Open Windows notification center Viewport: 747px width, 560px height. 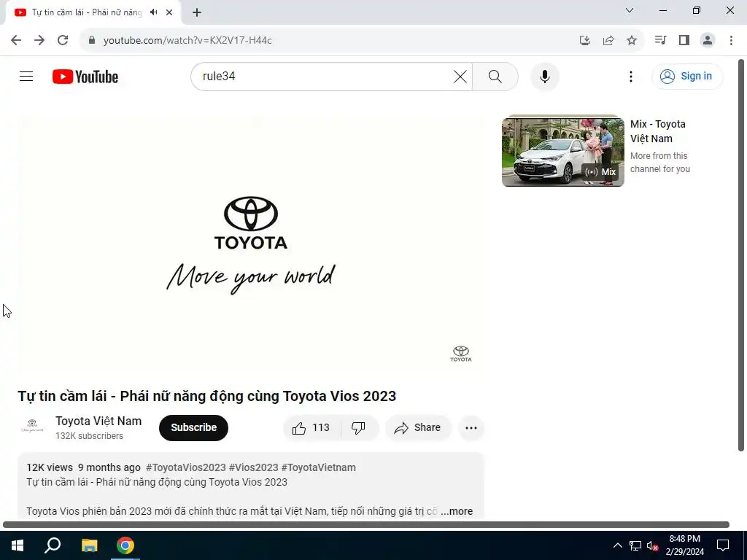pyautogui.click(x=723, y=545)
